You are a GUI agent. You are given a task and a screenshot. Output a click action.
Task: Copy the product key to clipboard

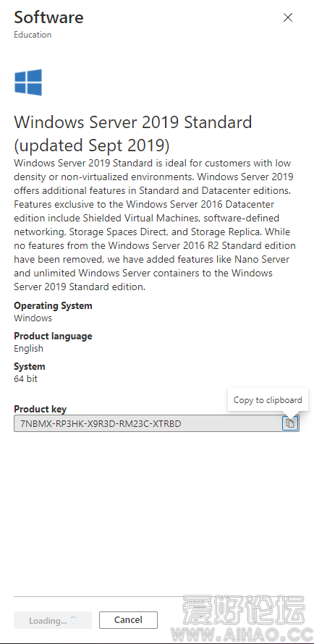pyautogui.click(x=290, y=423)
